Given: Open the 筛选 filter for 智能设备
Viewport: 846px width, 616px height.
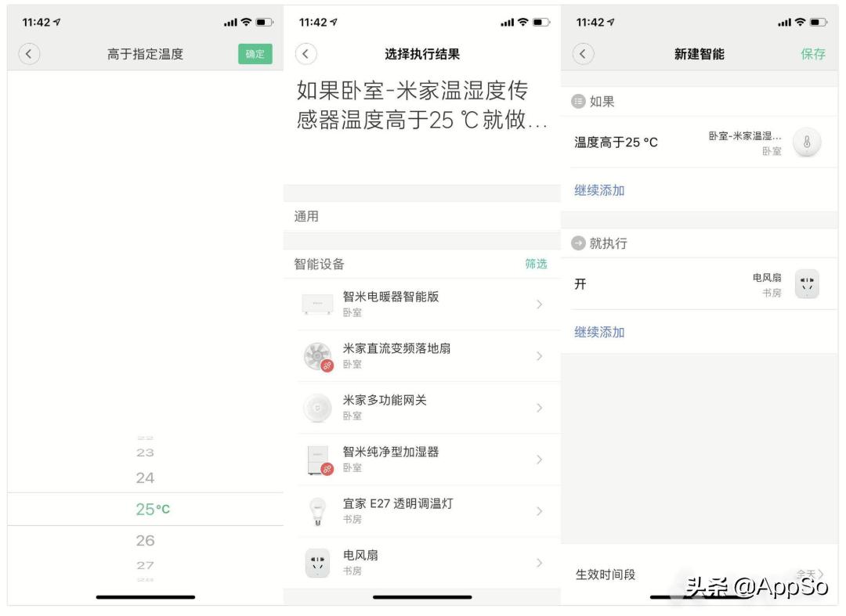Looking at the screenshot, I should tap(537, 265).
